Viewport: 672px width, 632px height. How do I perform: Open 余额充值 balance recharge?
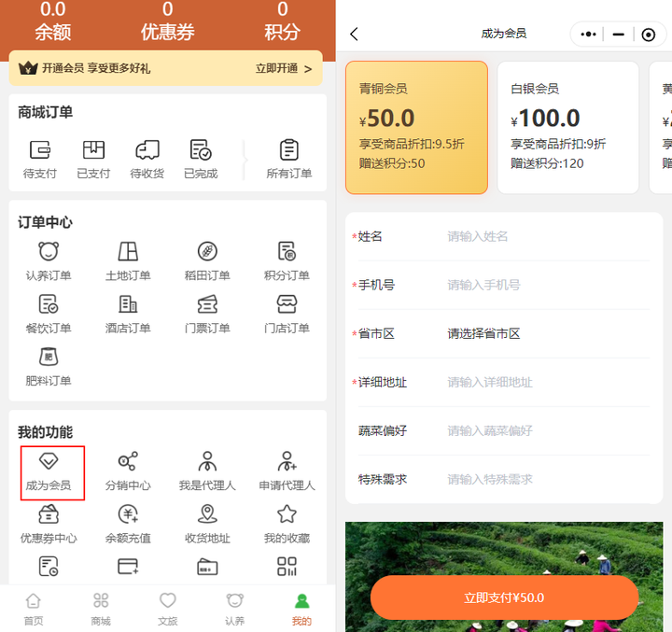pos(128,525)
